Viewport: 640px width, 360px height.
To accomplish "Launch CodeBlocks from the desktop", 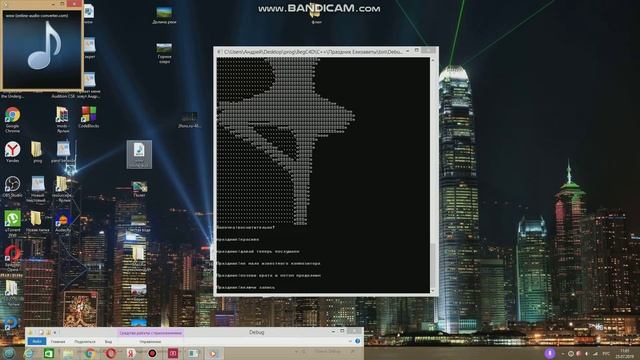I will click(x=89, y=117).
